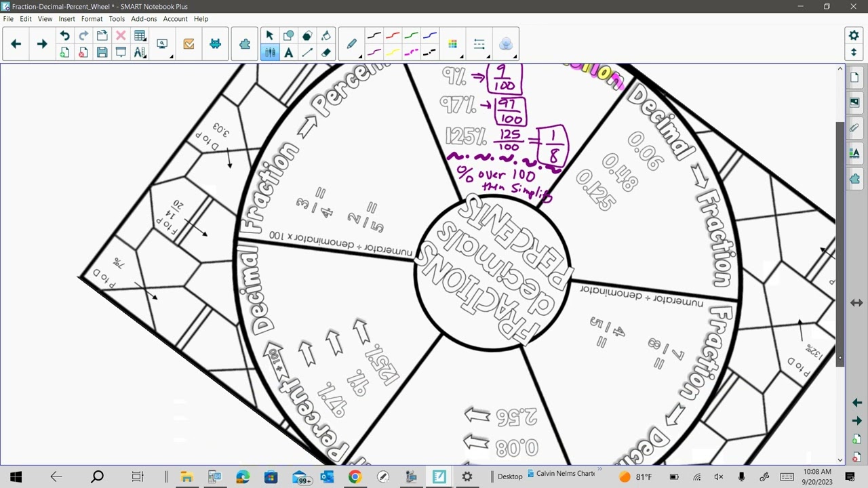The height and width of the screenshot is (488, 868).
Task: Open the response assessment checkmark tool
Action: tap(189, 44)
